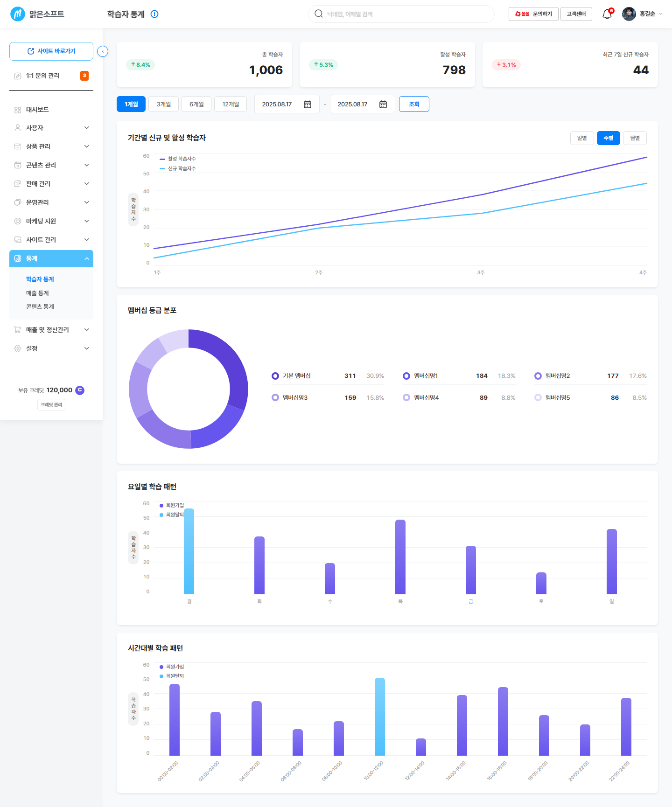
Task: Click the search magnifier icon
Action: click(319, 14)
